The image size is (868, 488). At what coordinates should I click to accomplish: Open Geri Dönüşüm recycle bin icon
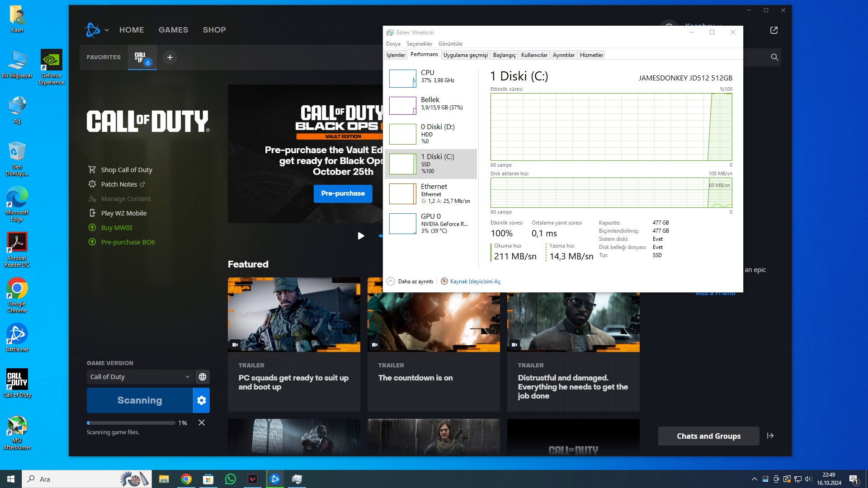tap(17, 159)
